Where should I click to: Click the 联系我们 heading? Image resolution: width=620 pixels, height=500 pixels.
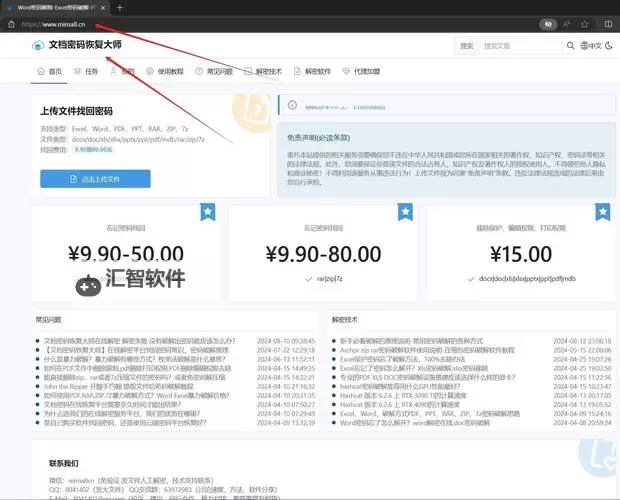pyautogui.click(x=64, y=463)
